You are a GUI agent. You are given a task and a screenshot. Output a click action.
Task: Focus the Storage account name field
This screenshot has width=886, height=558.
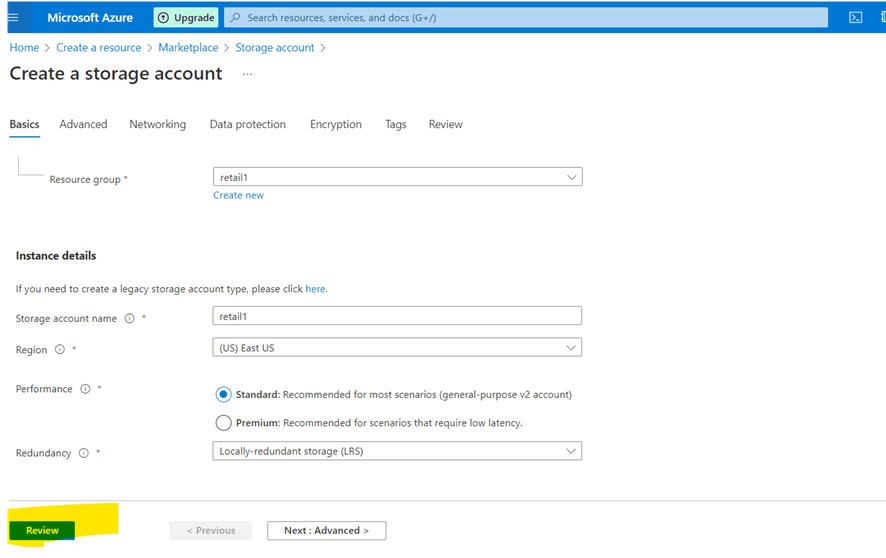pos(397,316)
